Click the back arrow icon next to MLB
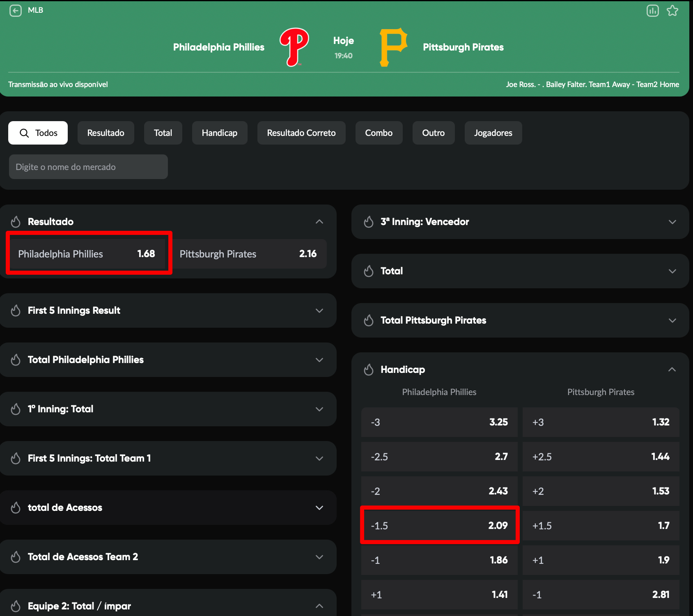 point(15,10)
